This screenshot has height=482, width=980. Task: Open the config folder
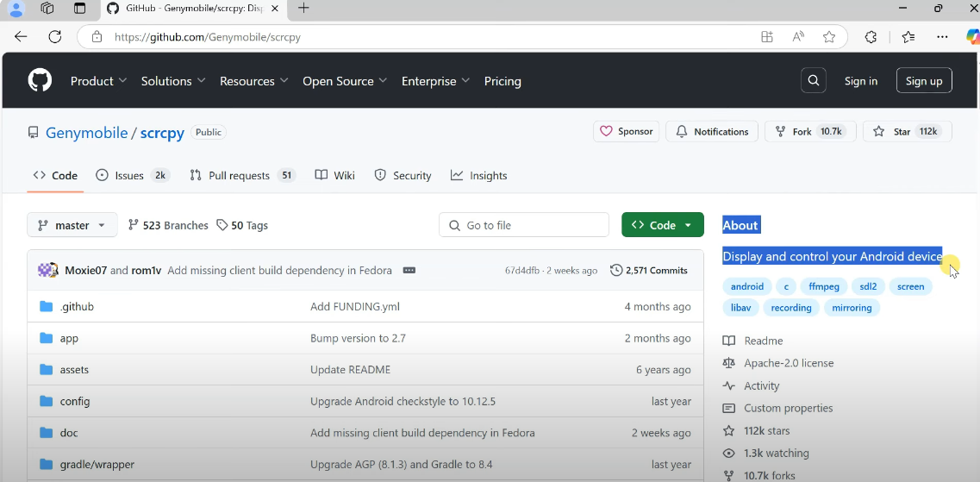click(75, 401)
